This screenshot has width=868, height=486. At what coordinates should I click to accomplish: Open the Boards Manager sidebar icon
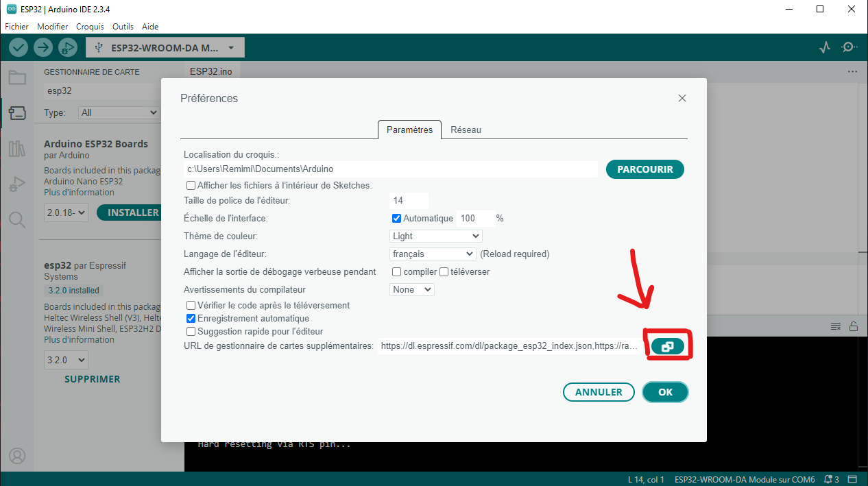coord(17,113)
